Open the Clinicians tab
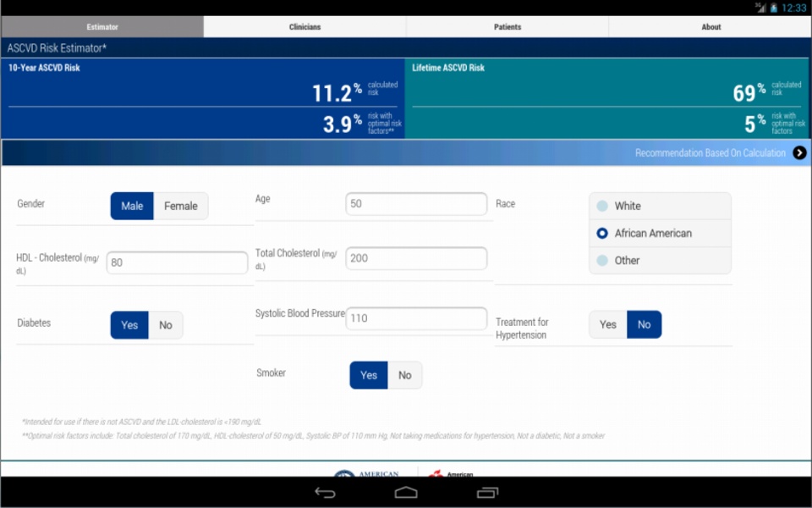The image size is (812, 508). click(x=305, y=27)
